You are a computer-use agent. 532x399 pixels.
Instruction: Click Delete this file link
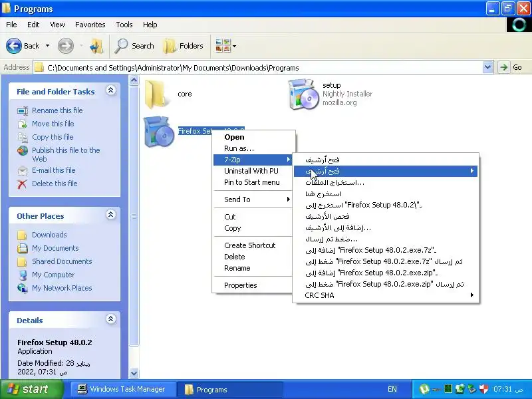pos(55,184)
